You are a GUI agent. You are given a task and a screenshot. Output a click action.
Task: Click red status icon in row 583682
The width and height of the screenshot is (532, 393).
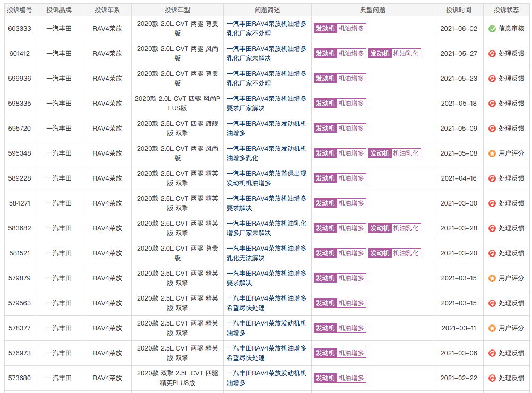[492, 228]
